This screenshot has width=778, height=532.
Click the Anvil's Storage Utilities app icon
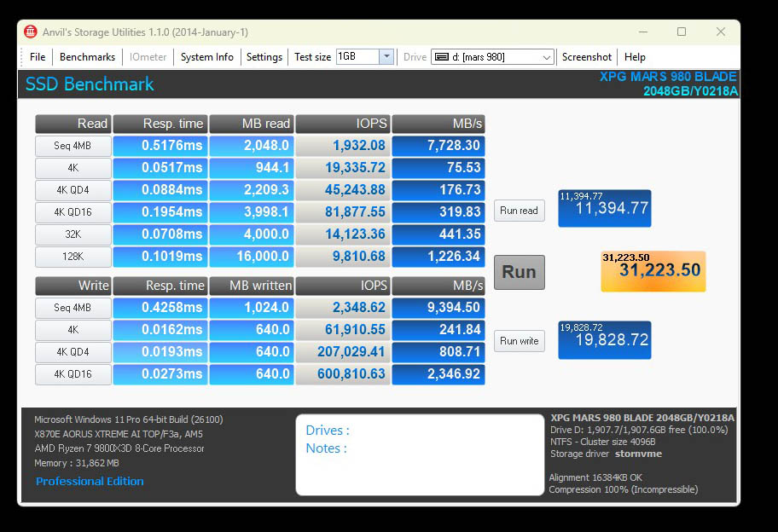coord(30,32)
